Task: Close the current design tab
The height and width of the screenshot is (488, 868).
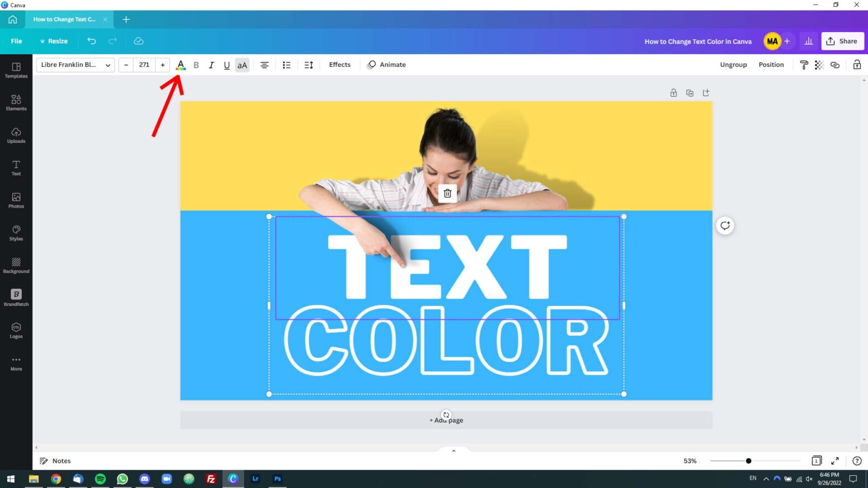Action: click(105, 19)
